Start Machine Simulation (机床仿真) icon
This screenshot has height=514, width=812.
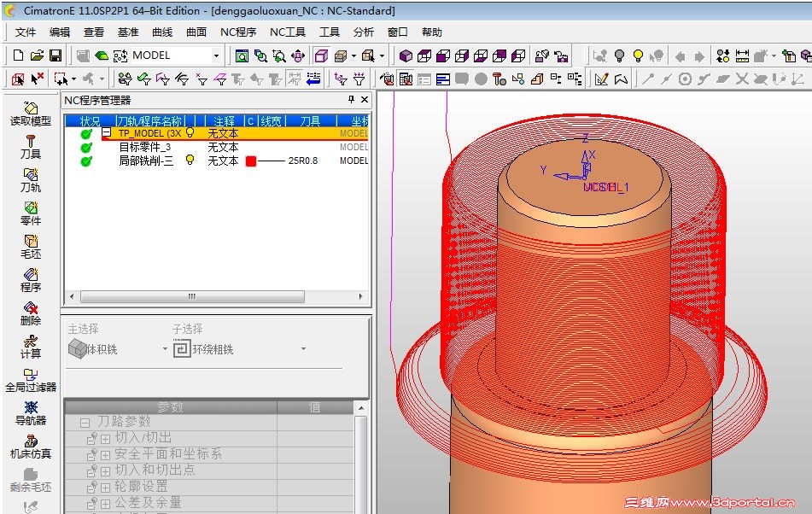pyautogui.click(x=31, y=447)
